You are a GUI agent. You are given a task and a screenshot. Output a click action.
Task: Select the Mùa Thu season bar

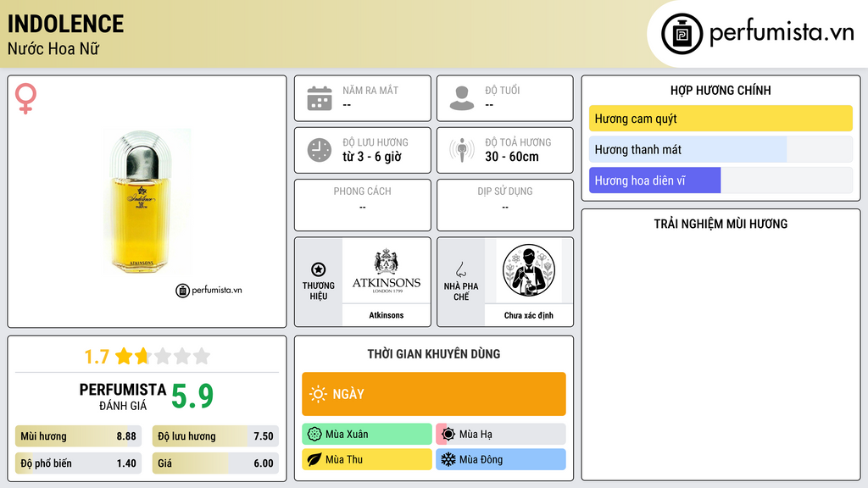367,459
